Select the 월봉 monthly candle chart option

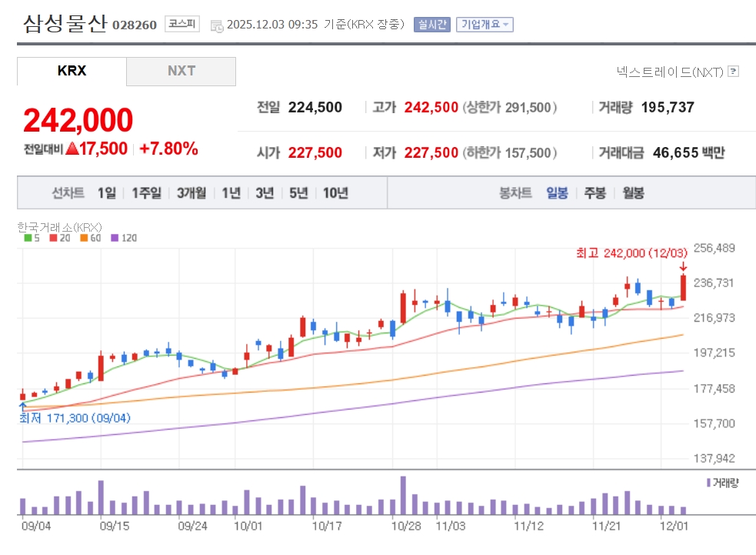pos(633,192)
